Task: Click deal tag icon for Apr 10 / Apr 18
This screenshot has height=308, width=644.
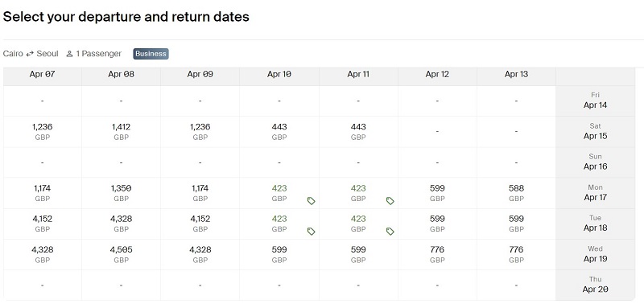Action: [312, 232]
